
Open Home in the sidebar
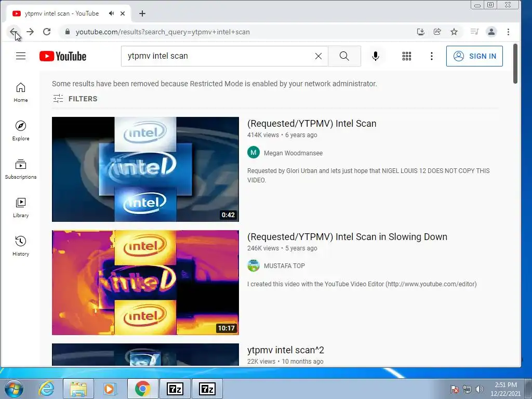(x=21, y=92)
